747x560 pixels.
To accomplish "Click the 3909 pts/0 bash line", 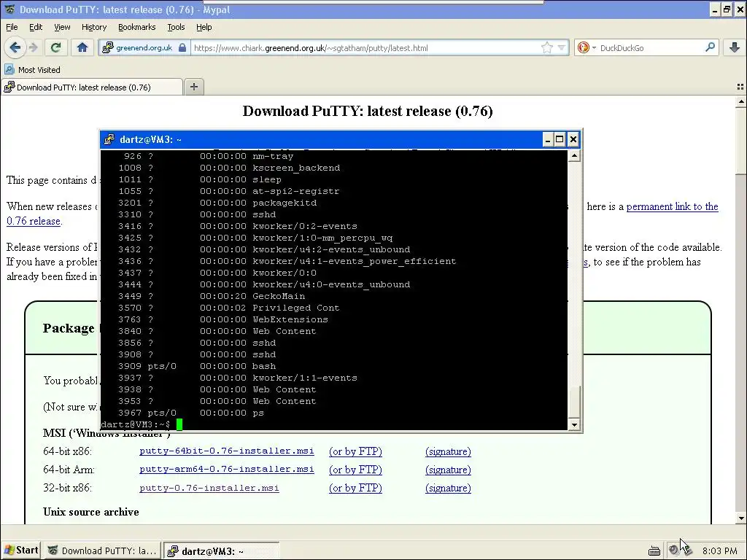I will pos(197,366).
